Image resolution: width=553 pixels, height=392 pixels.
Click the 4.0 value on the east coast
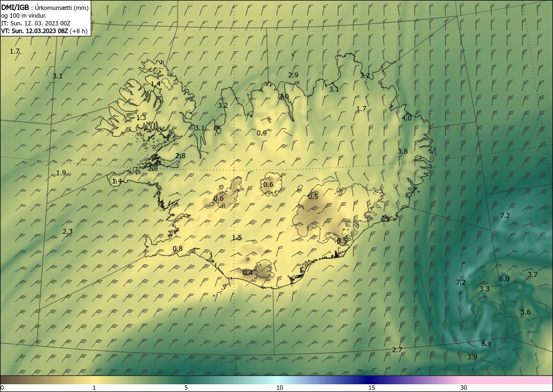[406, 118]
